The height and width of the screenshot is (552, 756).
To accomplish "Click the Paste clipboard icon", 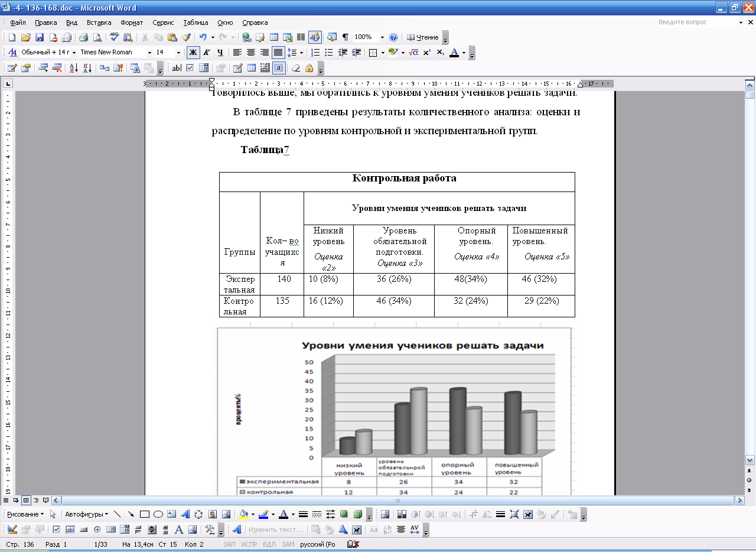I will click(172, 37).
